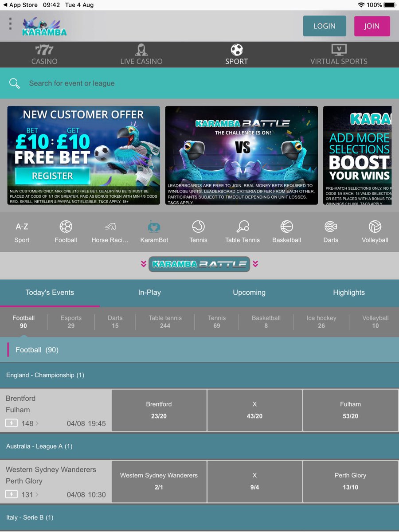Image resolution: width=399 pixels, height=532 pixels.
Task: Open the Live Casino dealer section
Action: (x=141, y=55)
